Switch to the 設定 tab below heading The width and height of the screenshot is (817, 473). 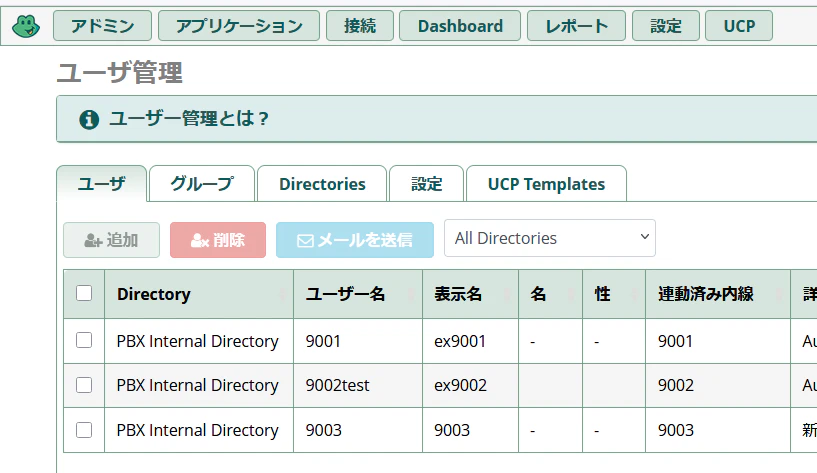click(x=426, y=183)
